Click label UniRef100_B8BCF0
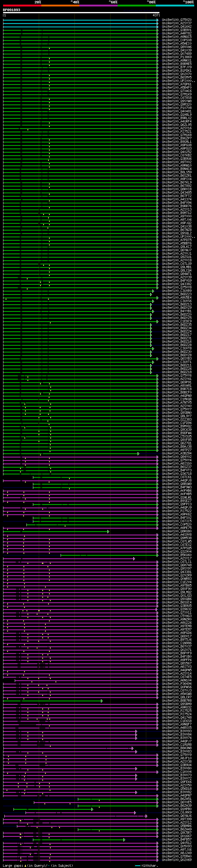The height and width of the screenshot is (868, 197). (x=177, y=392)
